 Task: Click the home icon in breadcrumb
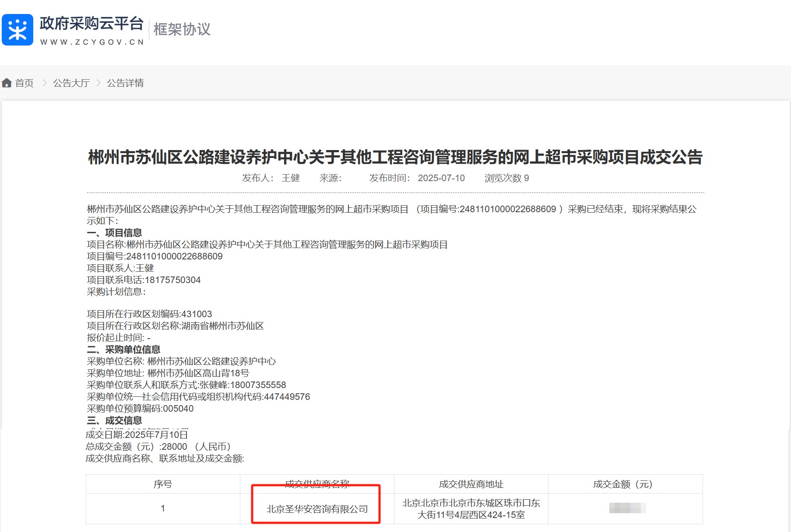[7, 83]
